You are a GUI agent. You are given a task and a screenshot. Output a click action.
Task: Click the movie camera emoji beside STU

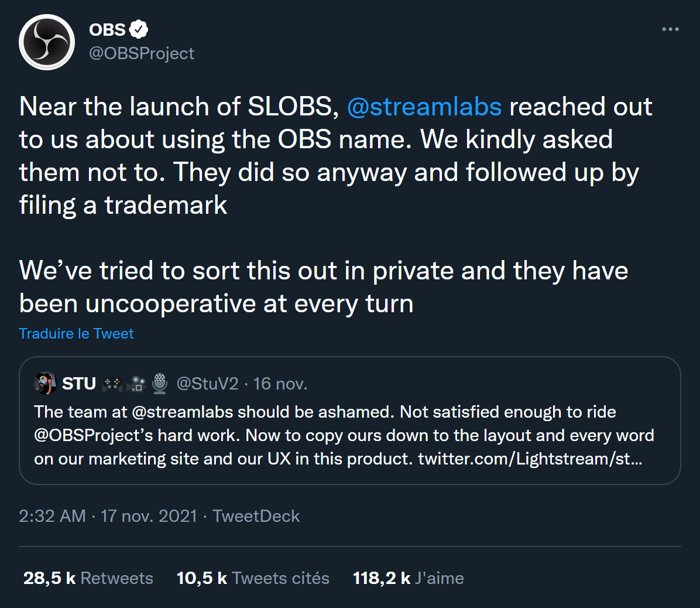pyautogui.click(x=138, y=384)
